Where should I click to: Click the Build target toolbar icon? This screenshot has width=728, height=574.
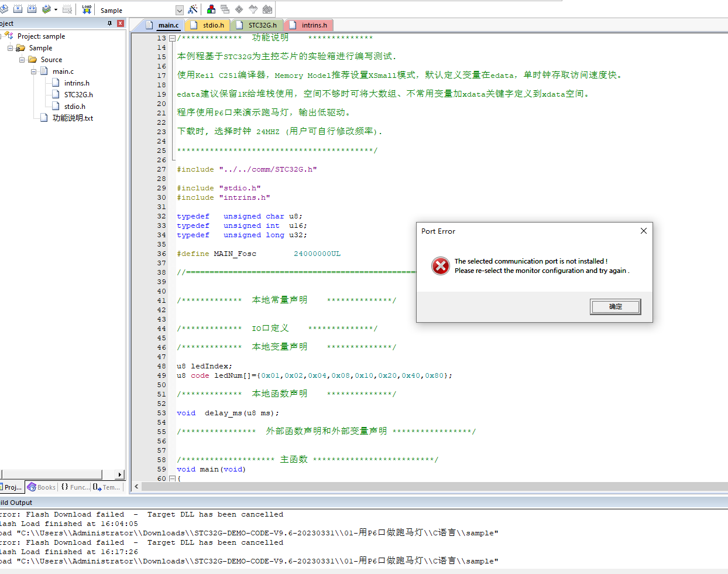click(x=18, y=9)
